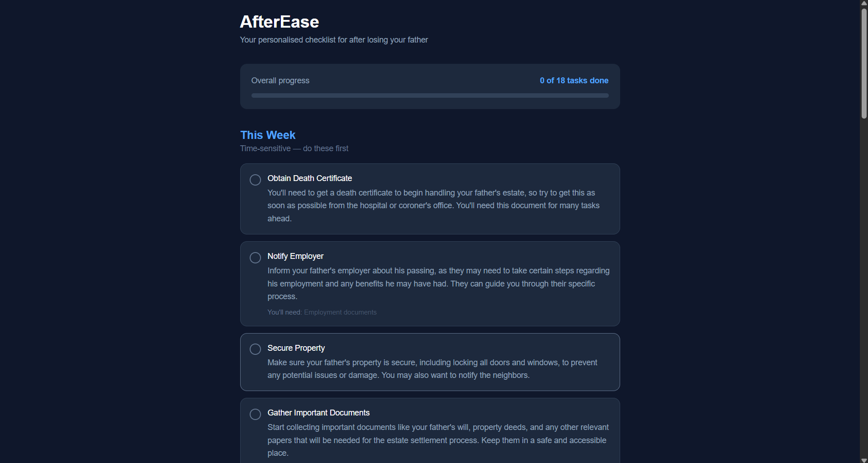Click the Employment documents requirement text

(340, 312)
